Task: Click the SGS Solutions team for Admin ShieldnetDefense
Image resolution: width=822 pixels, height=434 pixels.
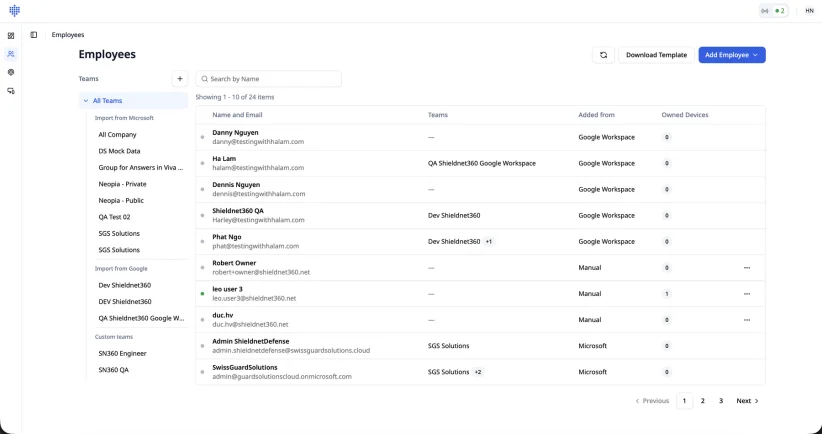Action: point(448,346)
